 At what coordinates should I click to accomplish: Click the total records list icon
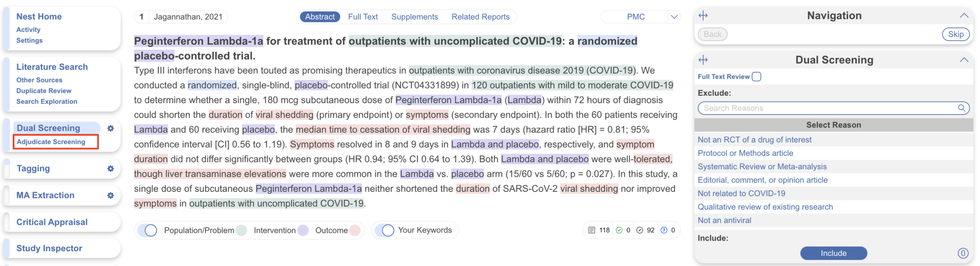point(591,231)
